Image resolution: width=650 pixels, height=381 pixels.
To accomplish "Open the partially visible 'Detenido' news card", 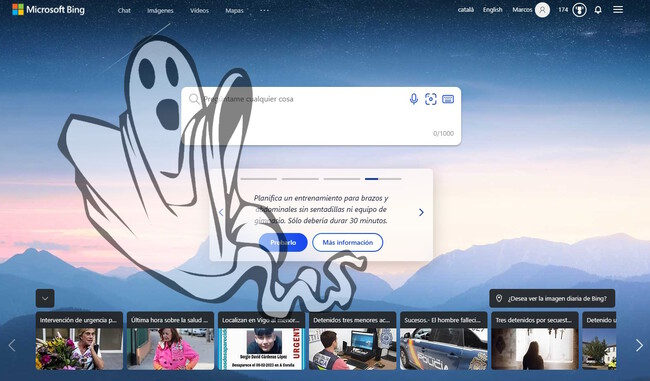I will [x=599, y=340].
